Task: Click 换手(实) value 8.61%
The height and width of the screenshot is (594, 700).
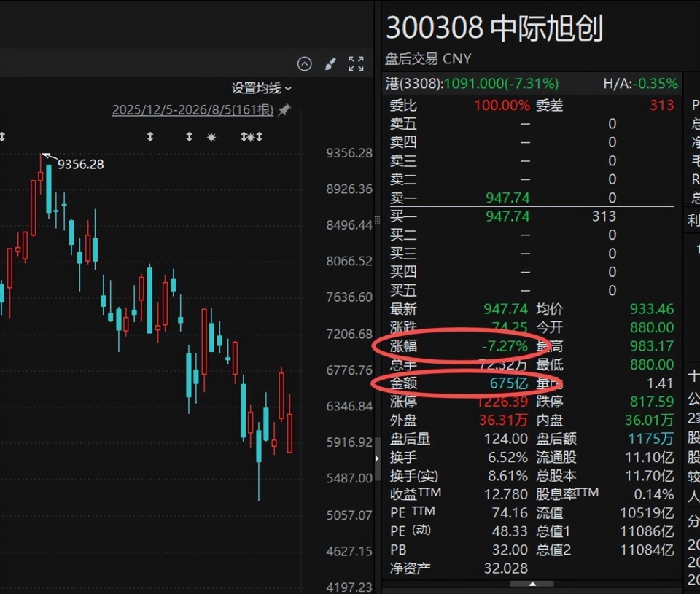Action: click(x=507, y=476)
